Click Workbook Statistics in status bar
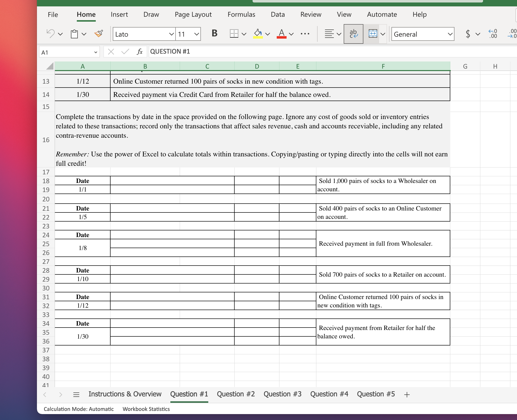This screenshot has width=517, height=420. click(x=146, y=409)
